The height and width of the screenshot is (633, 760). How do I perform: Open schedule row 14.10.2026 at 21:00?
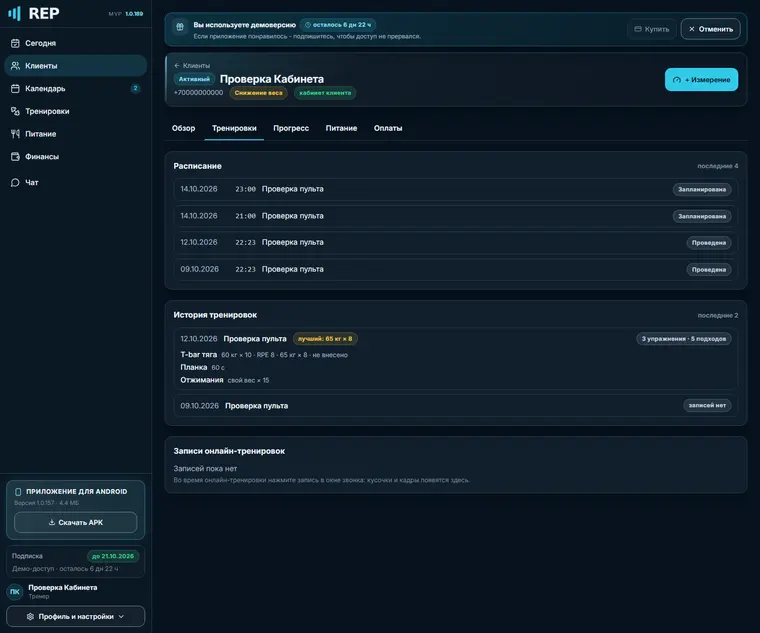point(456,216)
